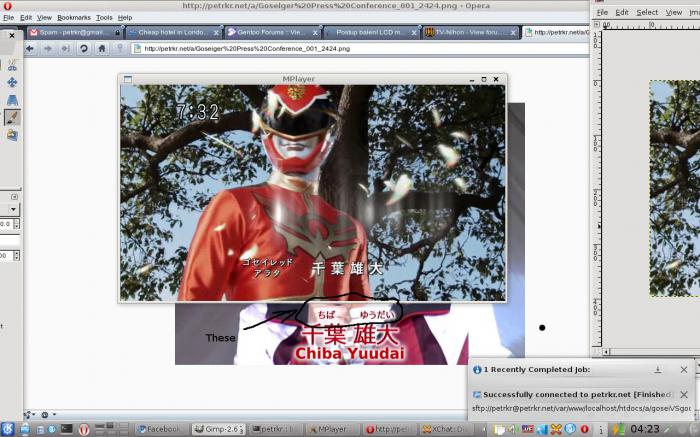Dismiss the Successfully connected job entry

pyautogui.click(x=684, y=395)
